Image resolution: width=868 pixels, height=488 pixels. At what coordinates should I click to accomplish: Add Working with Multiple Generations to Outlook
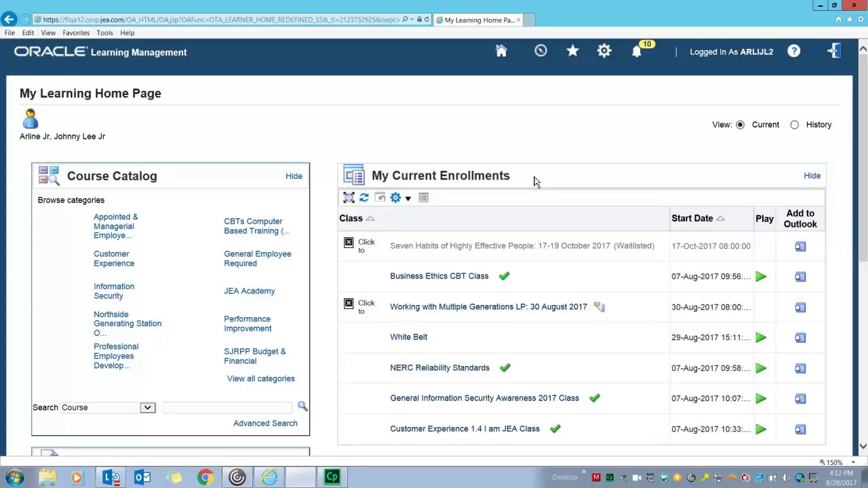[800, 307]
